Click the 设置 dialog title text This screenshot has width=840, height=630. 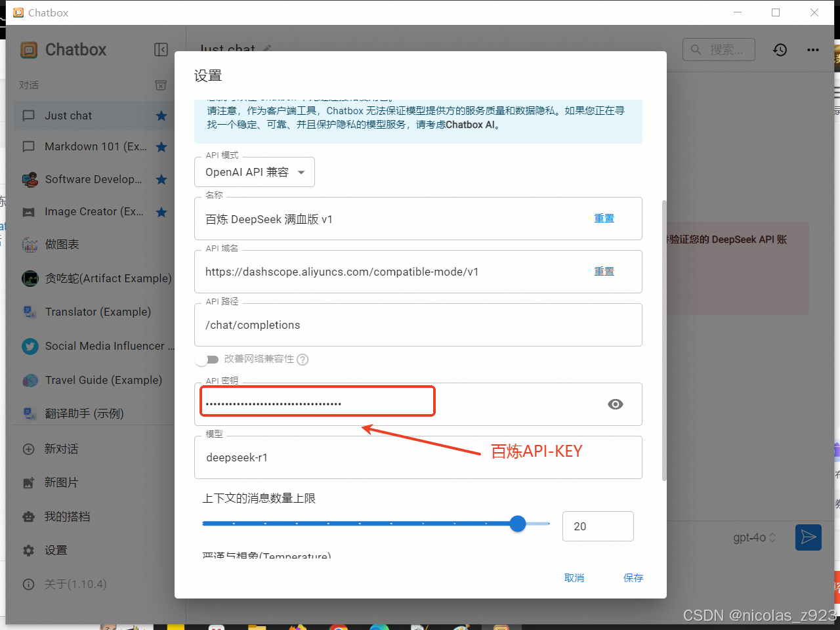pos(208,75)
